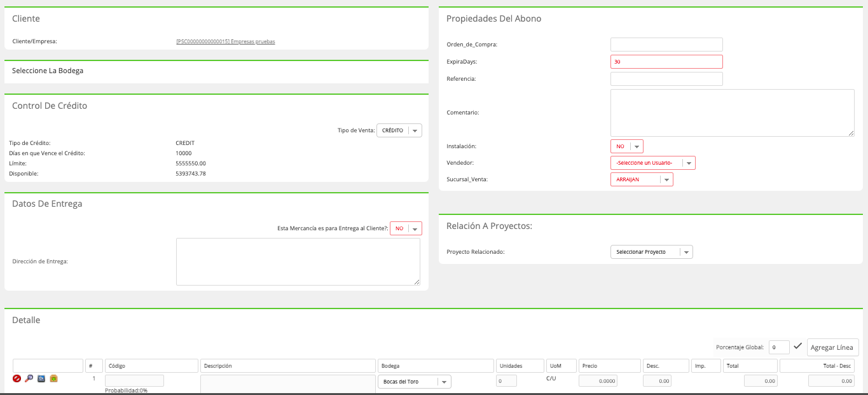This screenshot has width=868, height=395.
Task: Click the Total field of line 1
Action: click(761, 381)
